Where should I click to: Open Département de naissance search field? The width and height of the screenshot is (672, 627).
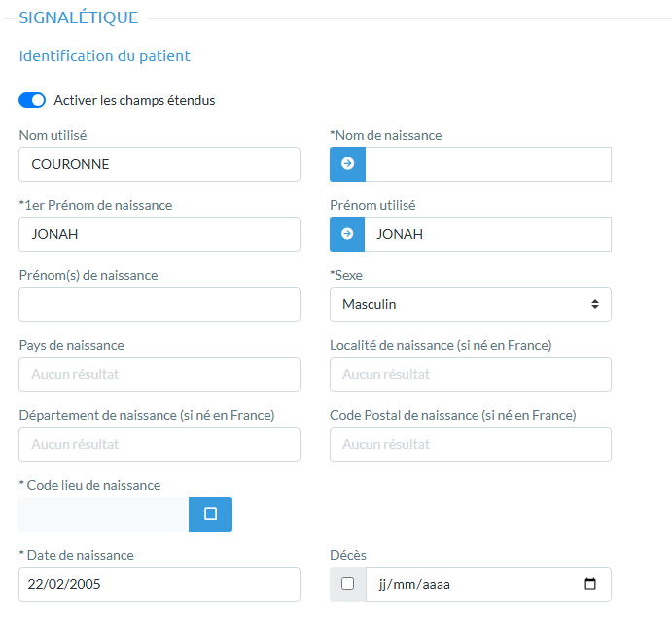[159, 444]
